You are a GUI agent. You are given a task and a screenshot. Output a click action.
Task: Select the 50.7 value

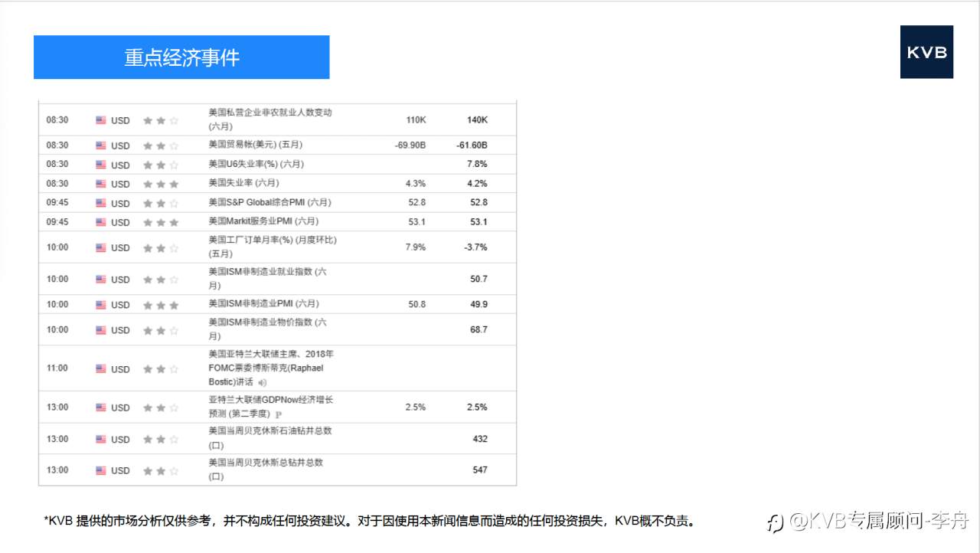[479, 280]
